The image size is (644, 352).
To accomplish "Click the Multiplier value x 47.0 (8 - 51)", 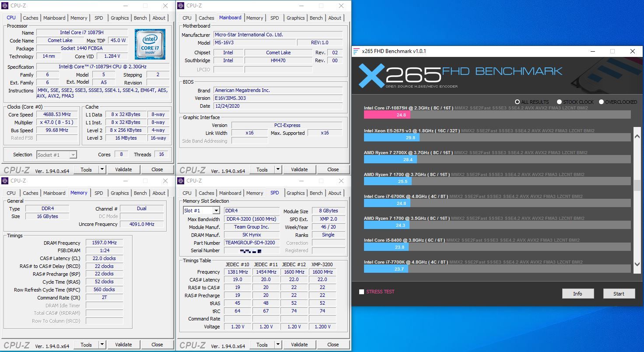I will 57,123.
